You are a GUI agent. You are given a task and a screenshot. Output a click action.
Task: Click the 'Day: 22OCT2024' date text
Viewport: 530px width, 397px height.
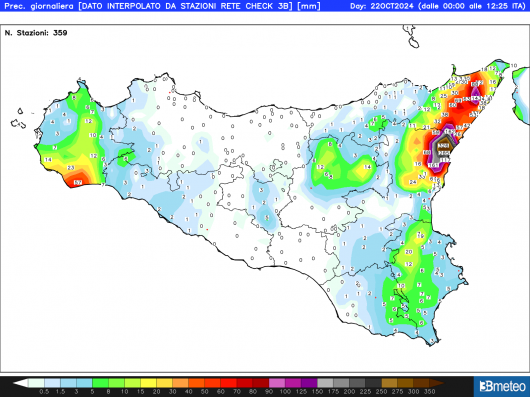pyautogui.click(x=383, y=6)
